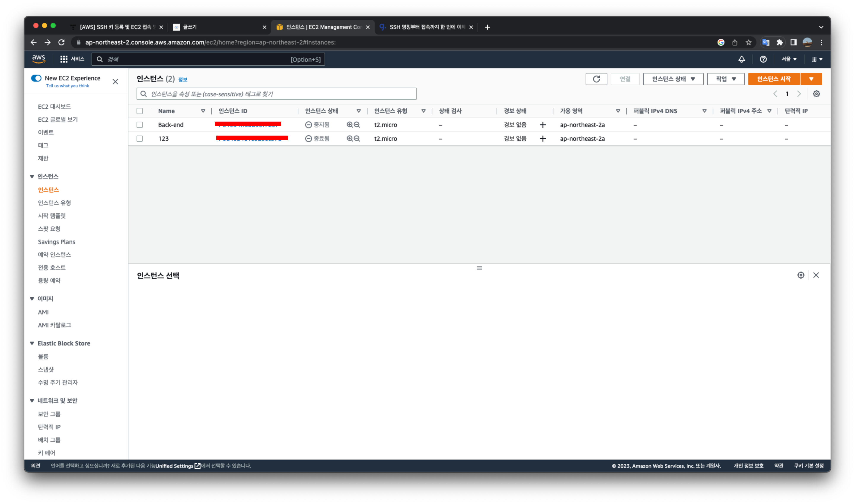Select all instances header checkbox
The width and height of the screenshot is (855, 504).
140,111
